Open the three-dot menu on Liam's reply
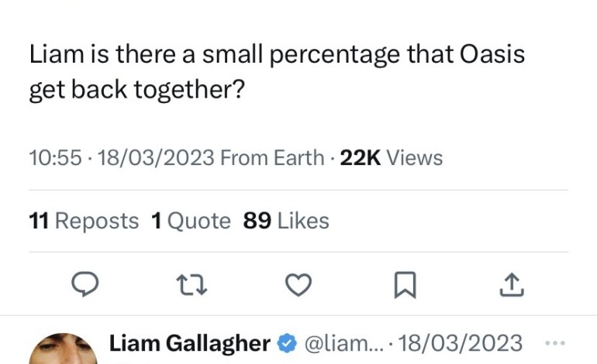The width and height of the screenshot is (597, 364). tap(556, 343)
